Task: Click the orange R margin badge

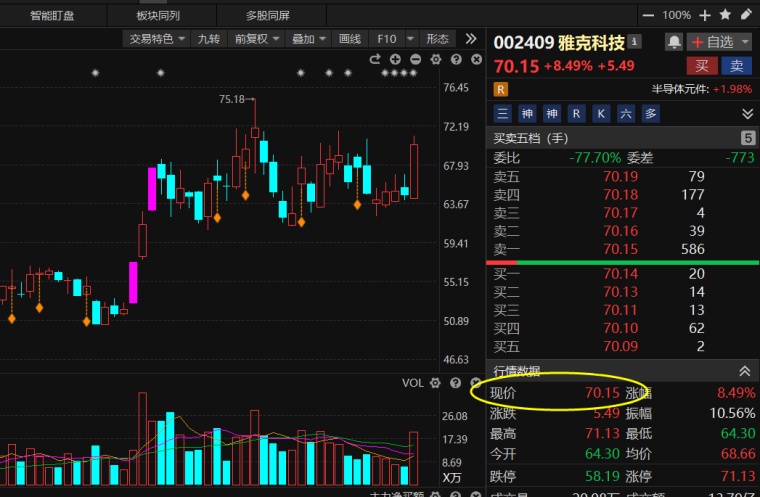Action: (501, 89)
